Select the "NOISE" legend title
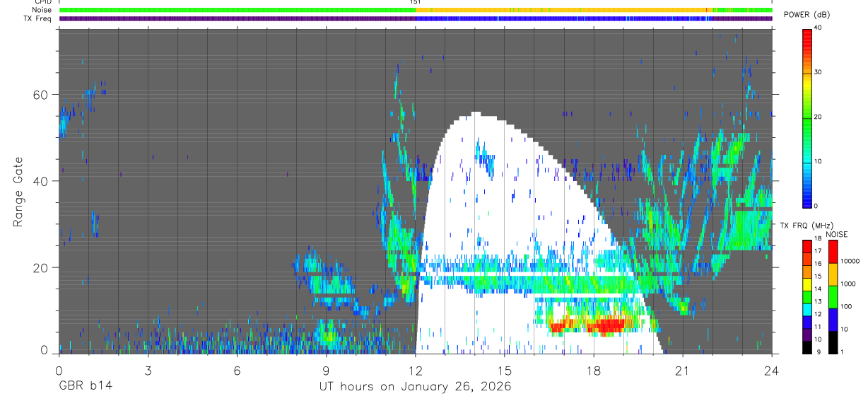868x401 pixels. (837, 234)
